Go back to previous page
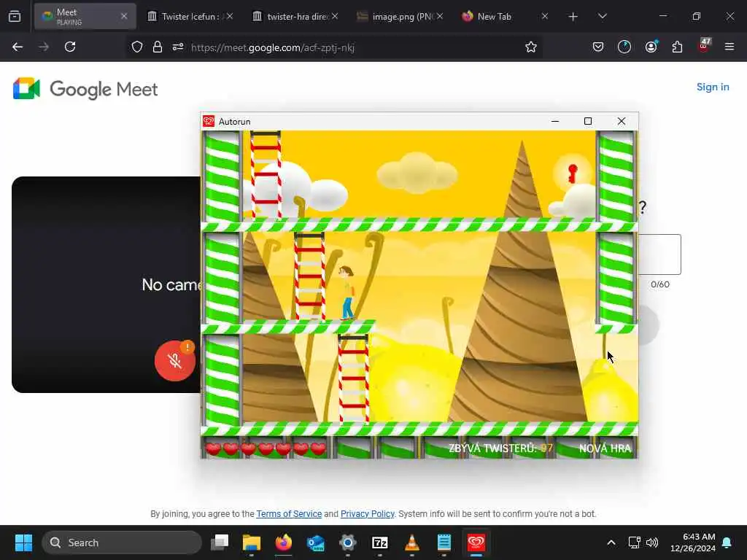The image size is (747, 560). click(18, 47)
